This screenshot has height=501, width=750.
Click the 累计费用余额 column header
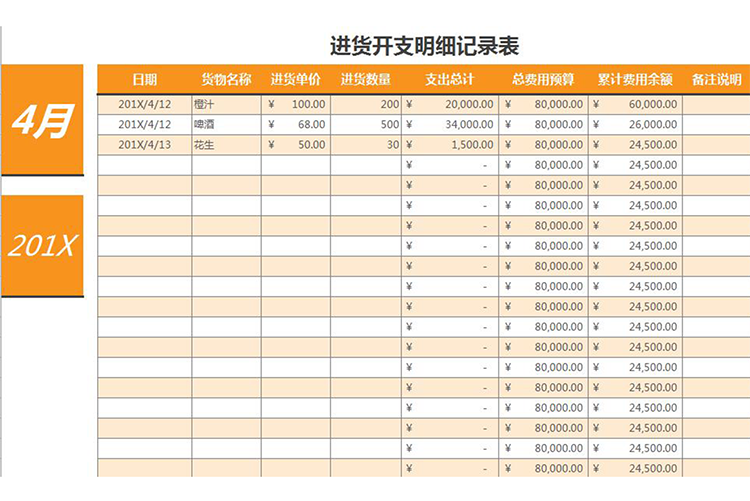click(x=635, y=79)
